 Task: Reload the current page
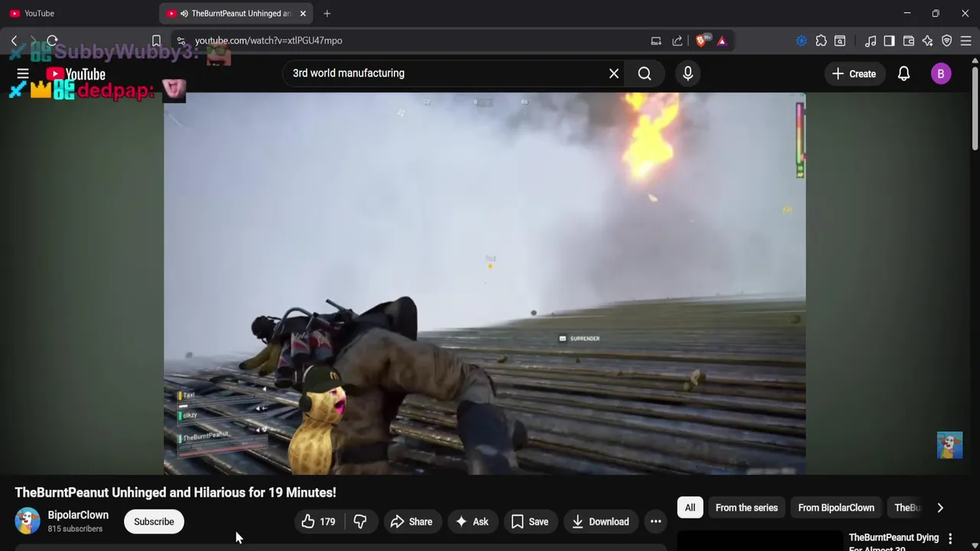coord(52,41)
